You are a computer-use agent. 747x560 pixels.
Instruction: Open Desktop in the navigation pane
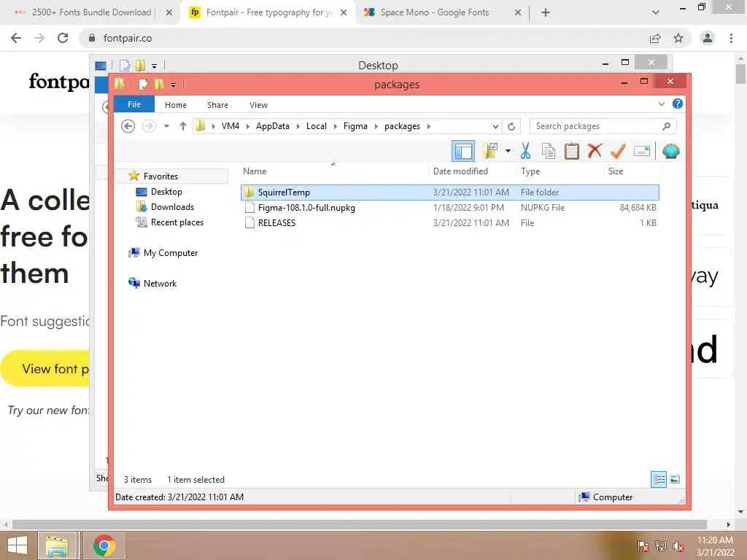click(x=166, y=192)
